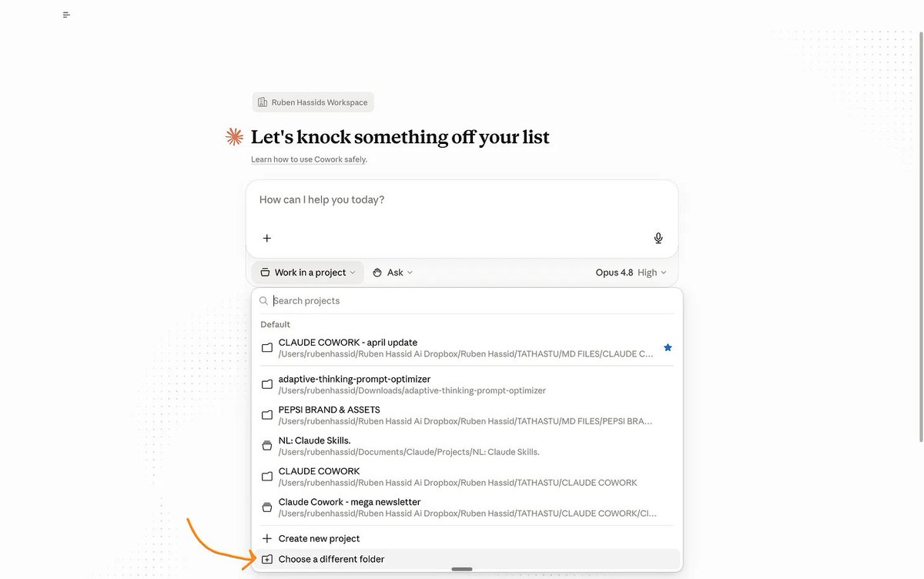Toggle the blue star on CLAUDE COWORK - april update
The width and height of the screenshot is (924, 579).
[668, 348]
